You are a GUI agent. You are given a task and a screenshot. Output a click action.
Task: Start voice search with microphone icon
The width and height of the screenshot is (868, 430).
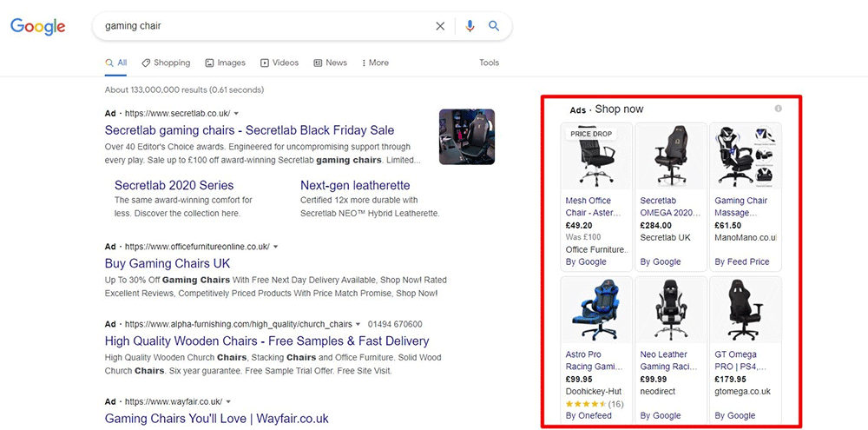(x=470, y=26)
